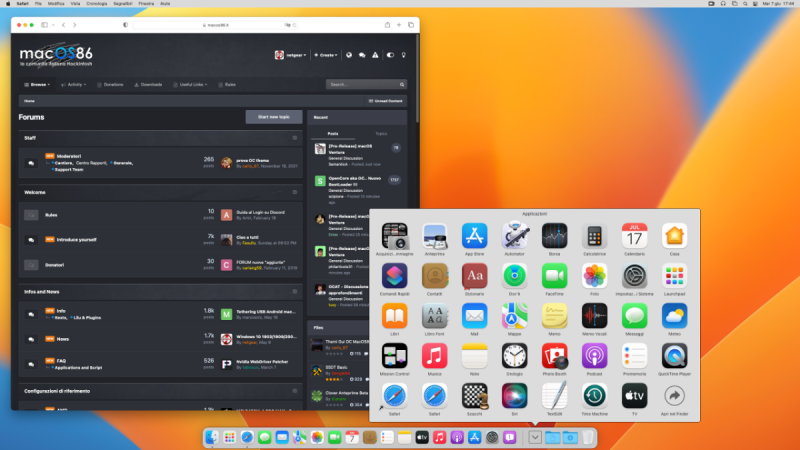Open the netgear user dropdown
Screen dimensions: 800x450
coord(291,55)
